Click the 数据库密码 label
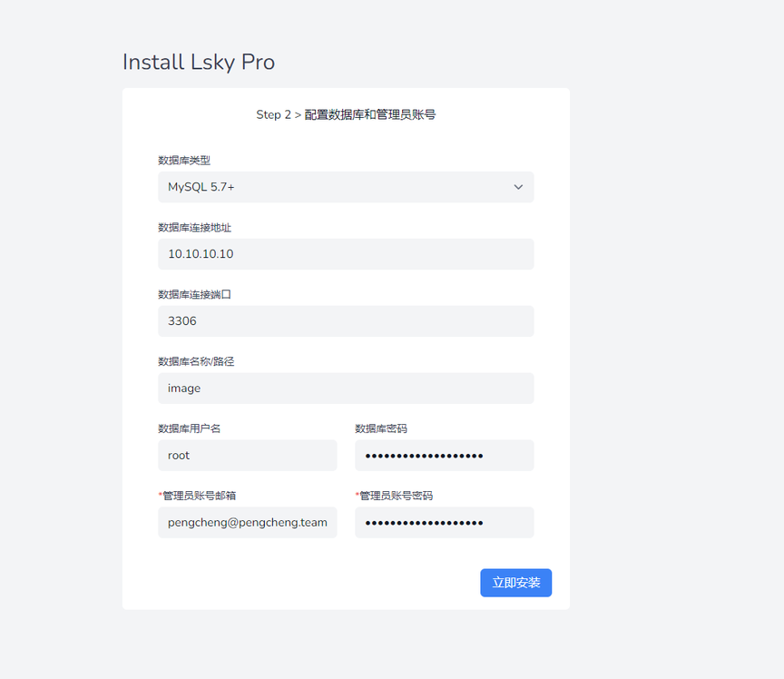Viewport: 784px width, 679px height. click(x=381, y=428)
